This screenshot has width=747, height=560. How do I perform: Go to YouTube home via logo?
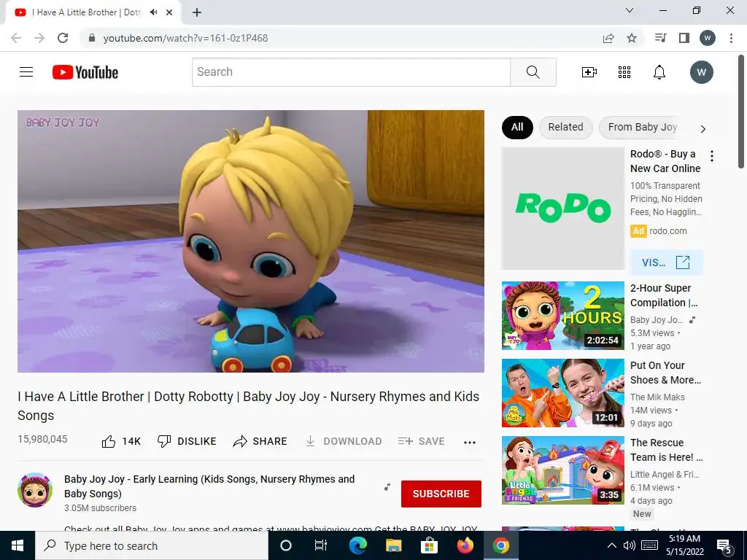pyautogui.click(x=85, y=72)
